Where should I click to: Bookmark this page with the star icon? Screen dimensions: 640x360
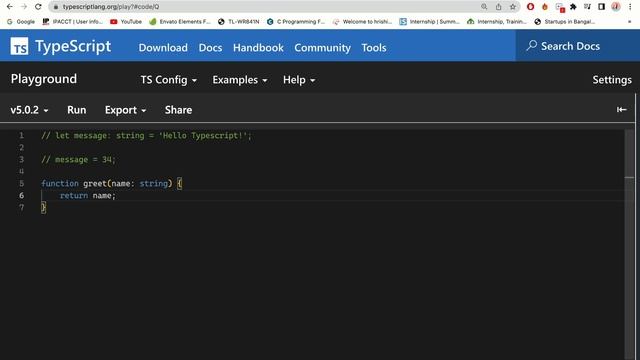513,7
